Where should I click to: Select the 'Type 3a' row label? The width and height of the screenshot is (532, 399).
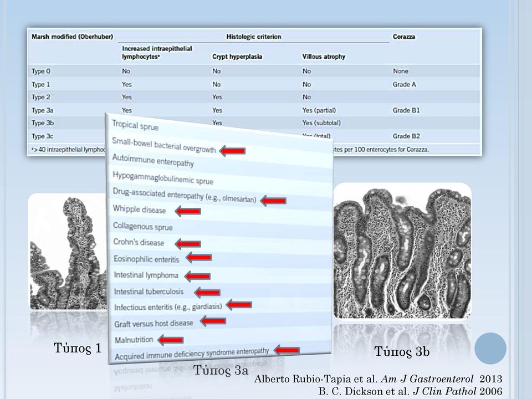coord(43,110)
